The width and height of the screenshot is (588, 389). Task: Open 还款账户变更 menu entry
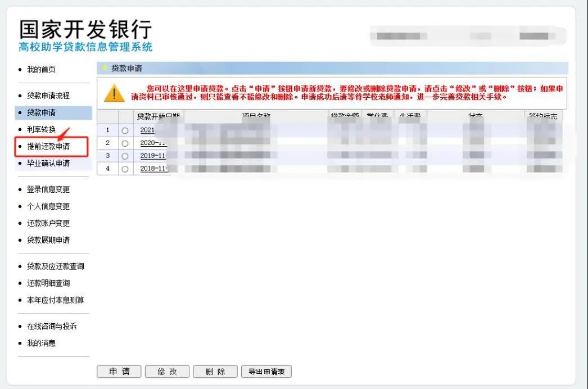pyautogui.click(x=48, y=223)
